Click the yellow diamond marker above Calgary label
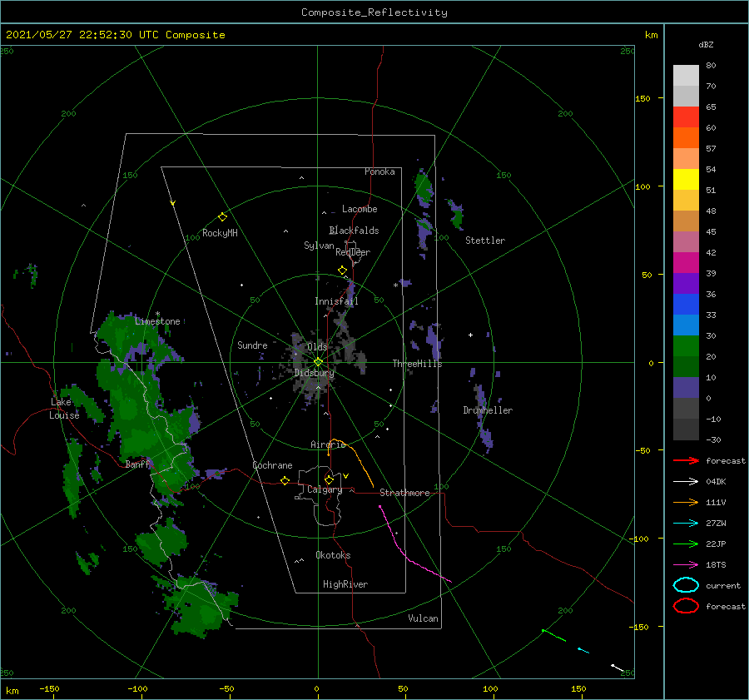Image resolution: width=749 pixels, height=700 pixels. [329, 479]
